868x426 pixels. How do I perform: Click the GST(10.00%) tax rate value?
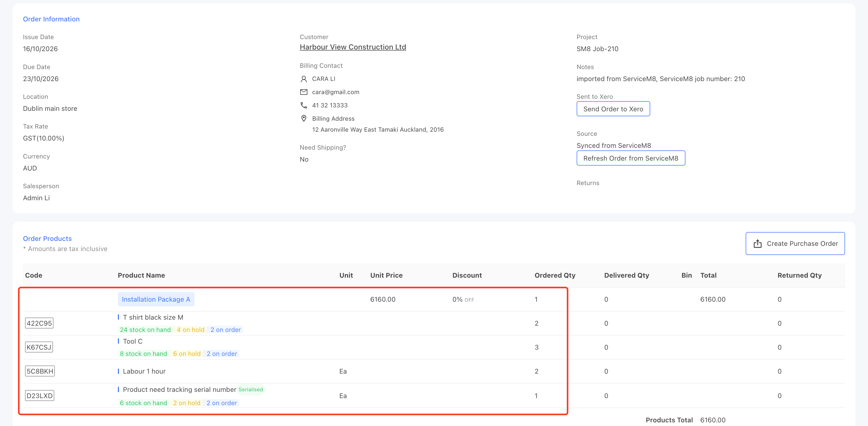coord(44,138)
